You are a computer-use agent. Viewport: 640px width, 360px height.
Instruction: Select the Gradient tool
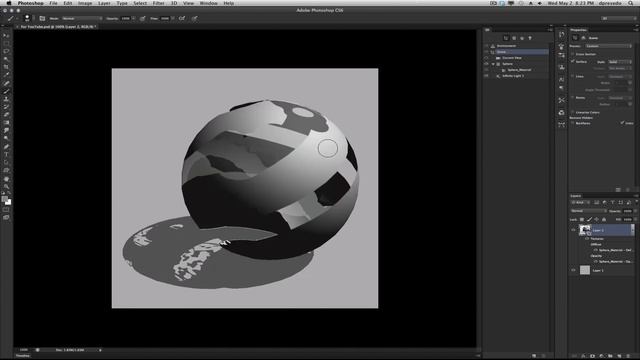[x=6, y=122]
